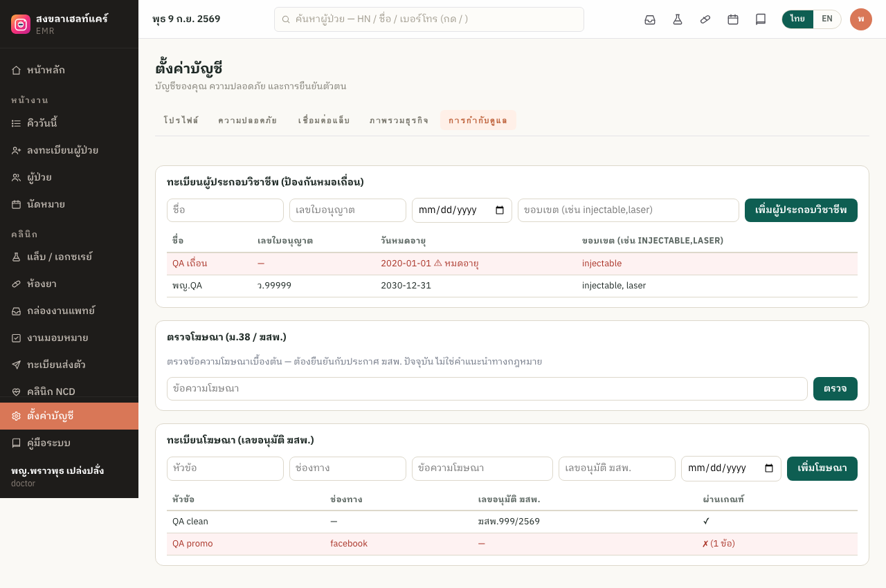Open นัดหมาย in sidebar
The image size is (886, 588).
(69, 204)
